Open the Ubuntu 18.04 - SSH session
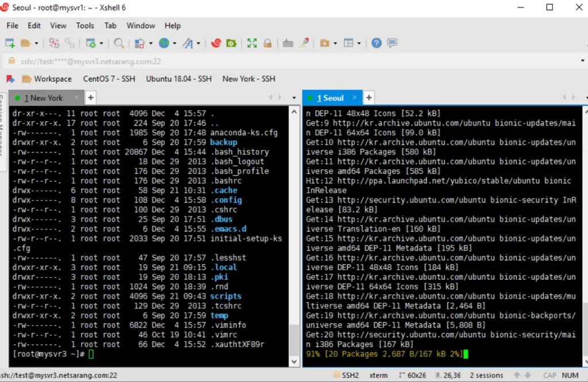The image size is (588, 382). pyautogui.click(x=178, y=79)
